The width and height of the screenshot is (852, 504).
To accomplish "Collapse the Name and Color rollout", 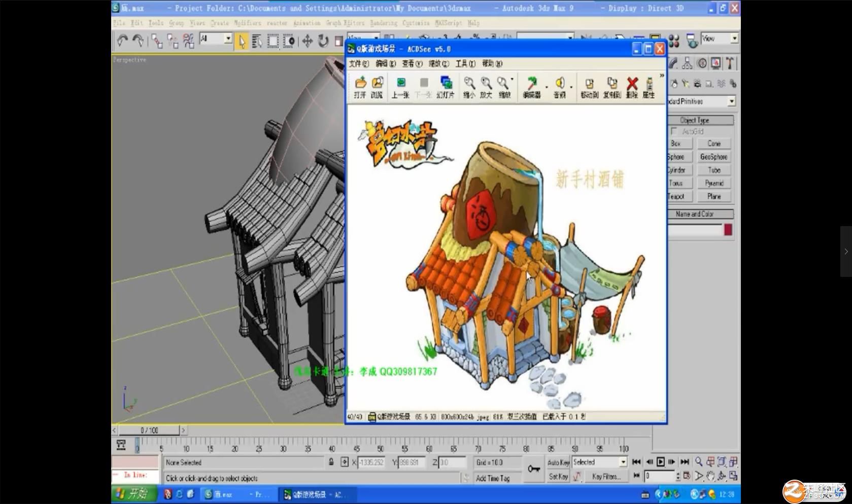I will [701, 214].
